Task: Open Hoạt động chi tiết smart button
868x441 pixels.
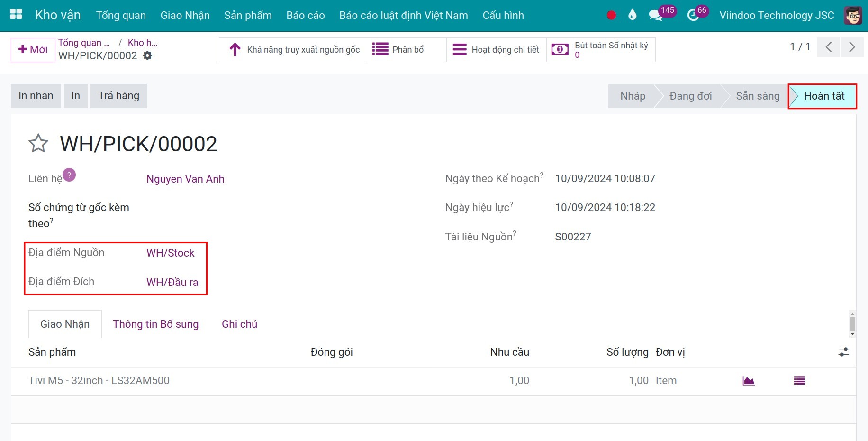Action: point(496,49)
